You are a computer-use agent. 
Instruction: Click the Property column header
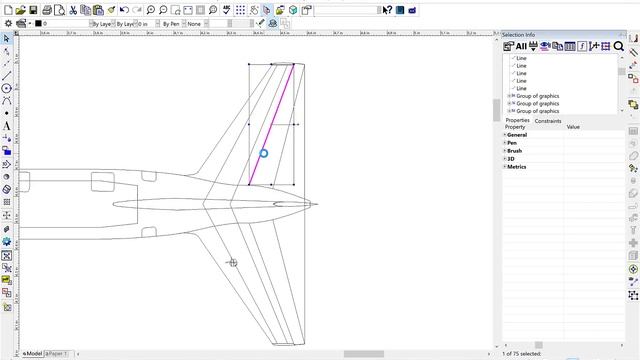[x=515, y=127]
